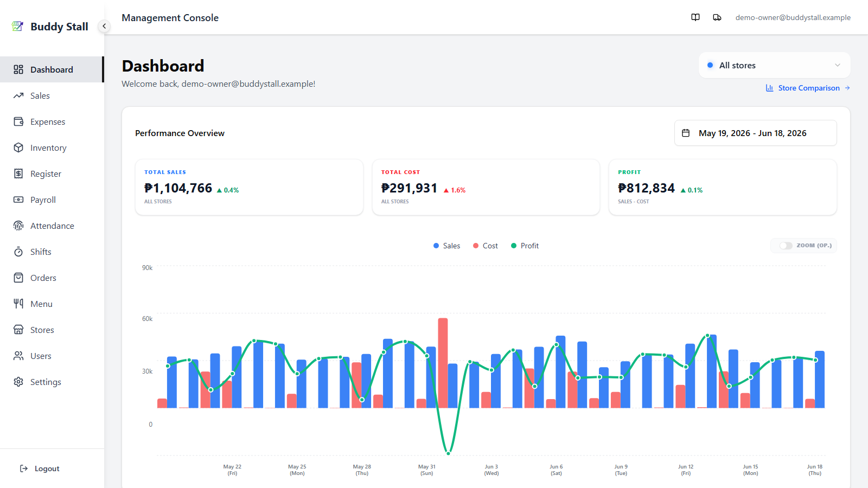Click the All stores dropdown chevron arrow
Viewport: 868px width, 488px height.
tap(838, 65)
